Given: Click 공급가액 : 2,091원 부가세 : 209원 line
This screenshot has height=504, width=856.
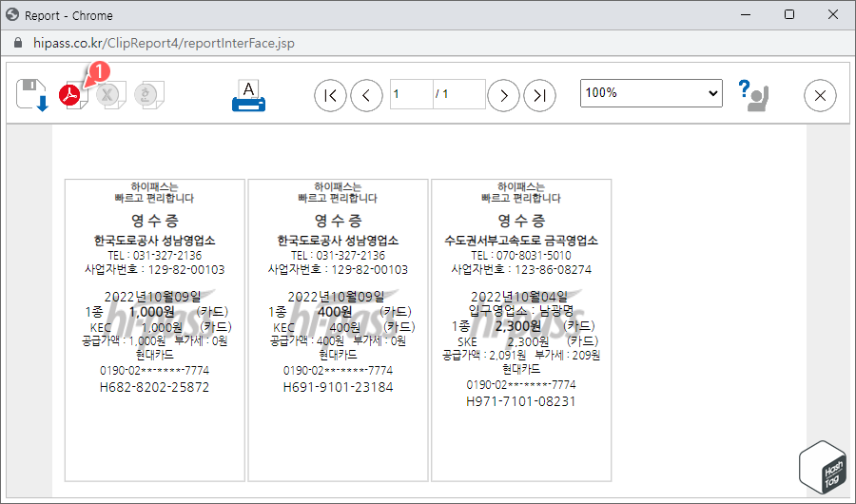Looking at the screenshot, I should coord(521,355).
